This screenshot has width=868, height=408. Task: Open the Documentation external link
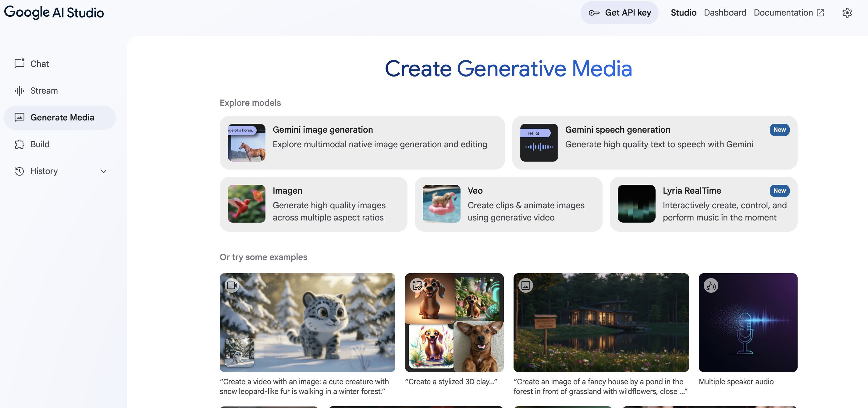788,13
